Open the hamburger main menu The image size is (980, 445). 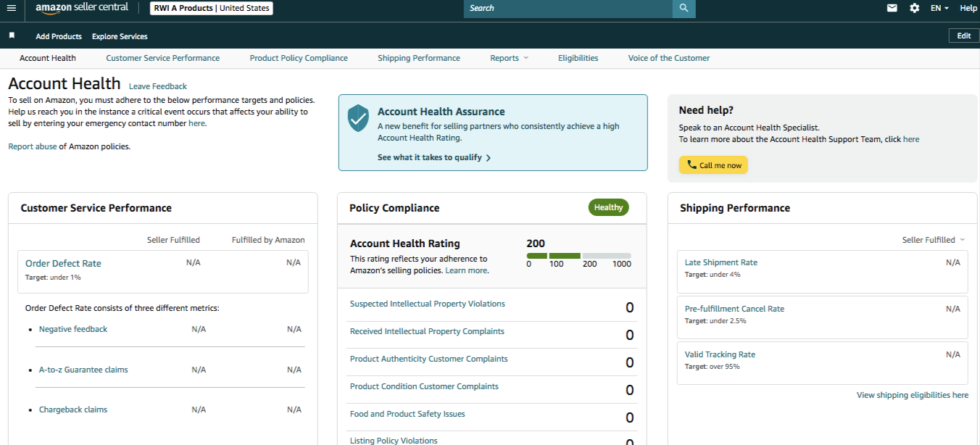pos(11,8)
